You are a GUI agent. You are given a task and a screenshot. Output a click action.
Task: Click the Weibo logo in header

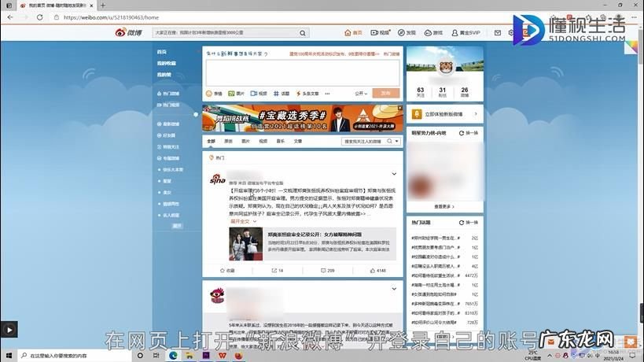(x=128, y=32)
